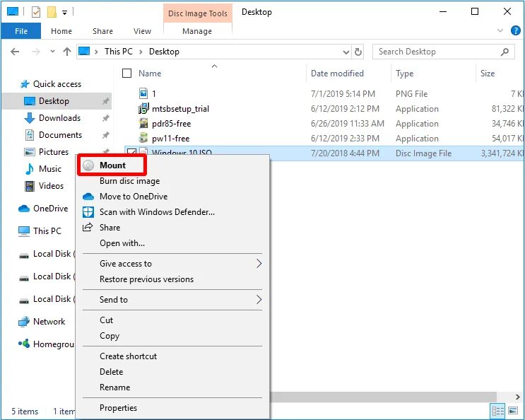Open the Help icon
This screenshot has width=525, height=420.
(516, 31)
